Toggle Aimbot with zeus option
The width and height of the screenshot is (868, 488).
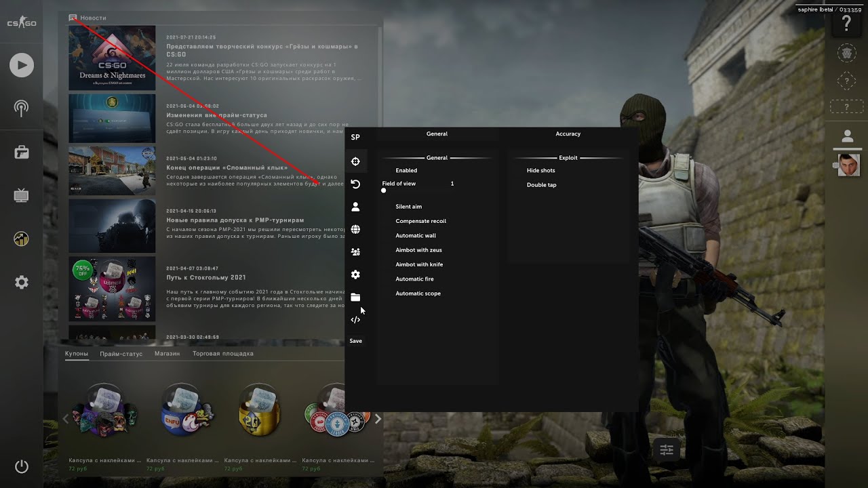[x=418, y=250]
